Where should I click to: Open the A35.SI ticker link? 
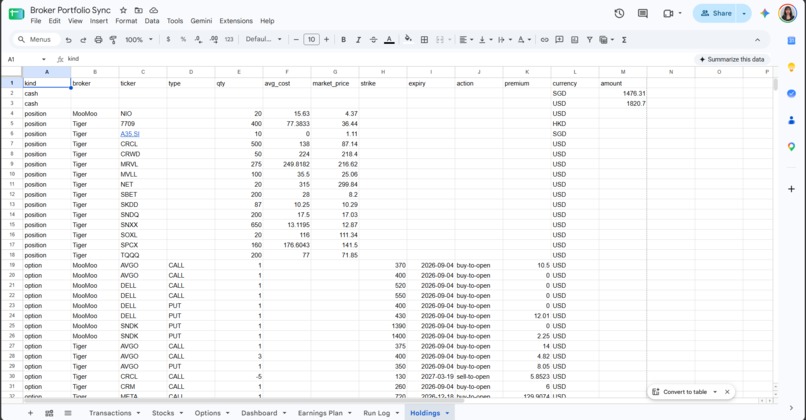[x=130, y=134]
